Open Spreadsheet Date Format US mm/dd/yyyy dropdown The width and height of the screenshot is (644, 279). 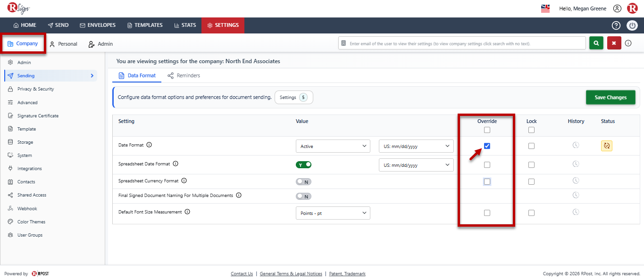[416, 165]
